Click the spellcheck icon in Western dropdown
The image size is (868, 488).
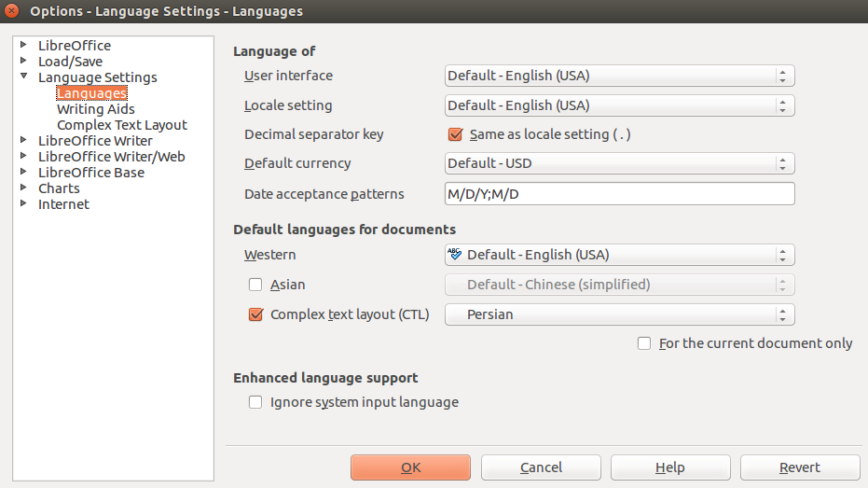[x=454, y=254]
